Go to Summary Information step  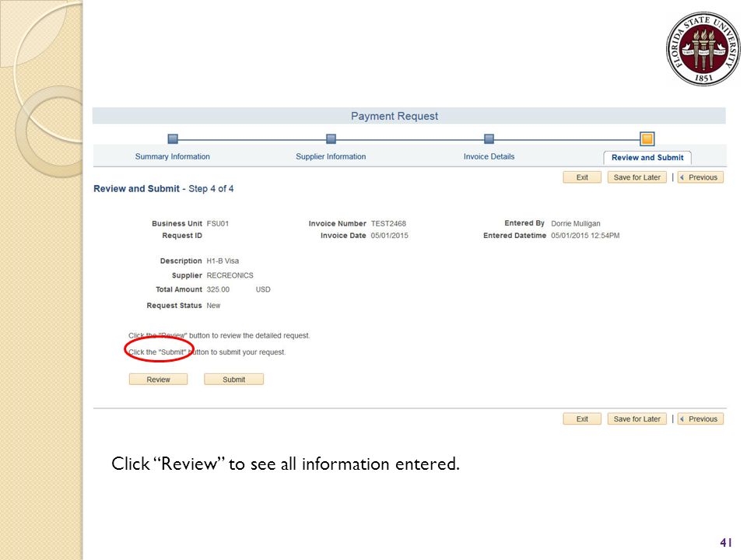[x=173, y=156]
